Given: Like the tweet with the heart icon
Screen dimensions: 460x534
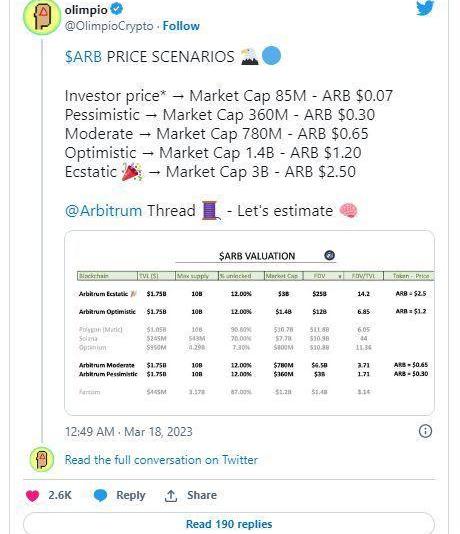Looking at the screenshot, I should click(x=33, y=496).
